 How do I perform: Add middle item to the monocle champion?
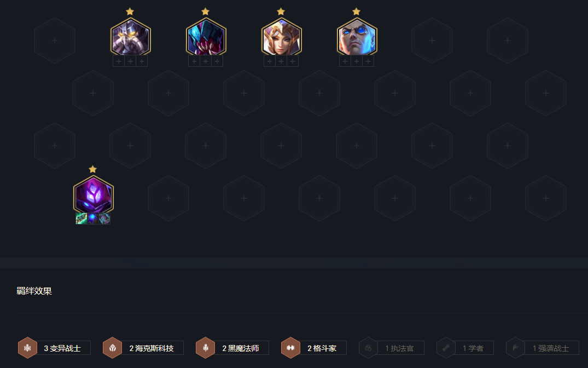point(357,61)
